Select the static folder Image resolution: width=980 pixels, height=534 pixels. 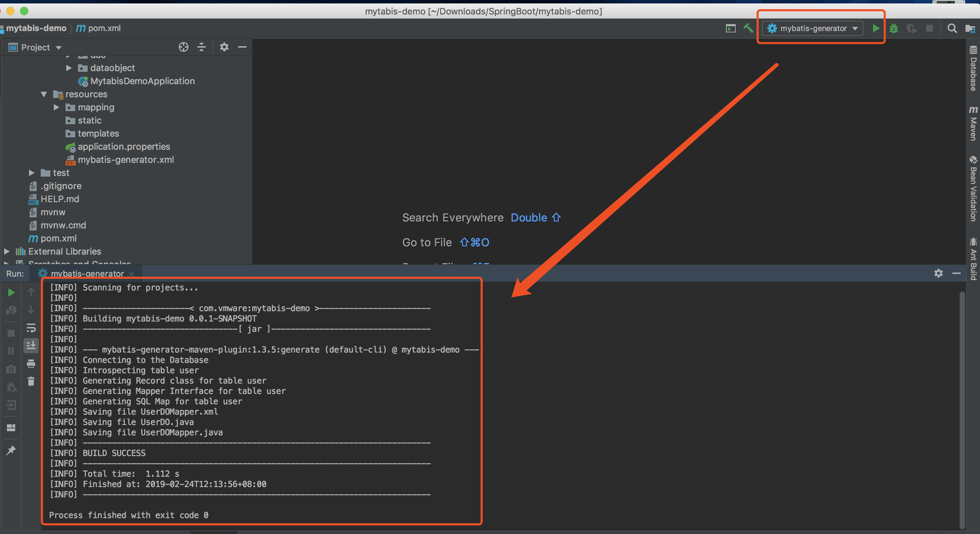tap(83, 120)
